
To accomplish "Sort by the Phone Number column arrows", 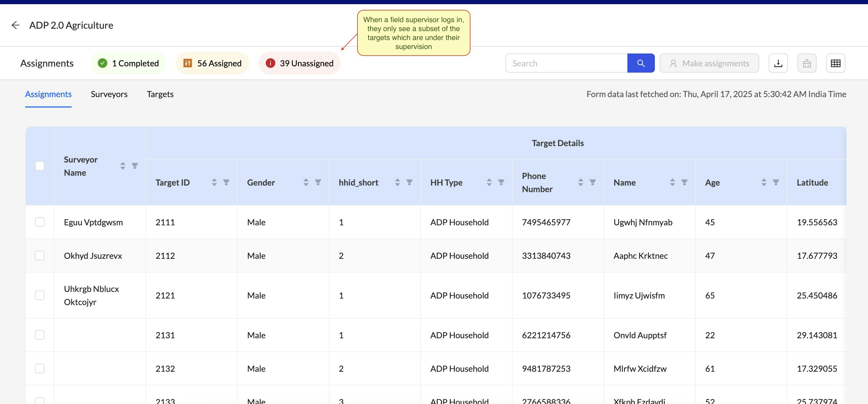I will tap(580, 182).
